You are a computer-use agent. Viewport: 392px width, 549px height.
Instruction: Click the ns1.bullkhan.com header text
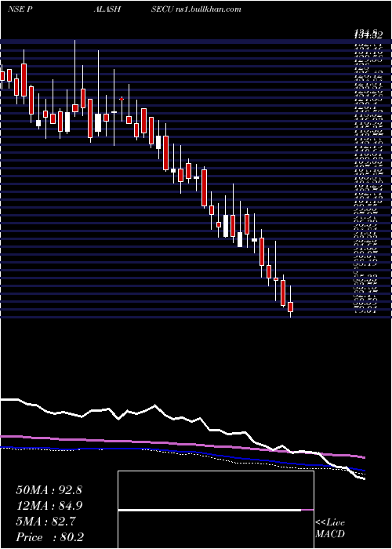click(208, 9)
